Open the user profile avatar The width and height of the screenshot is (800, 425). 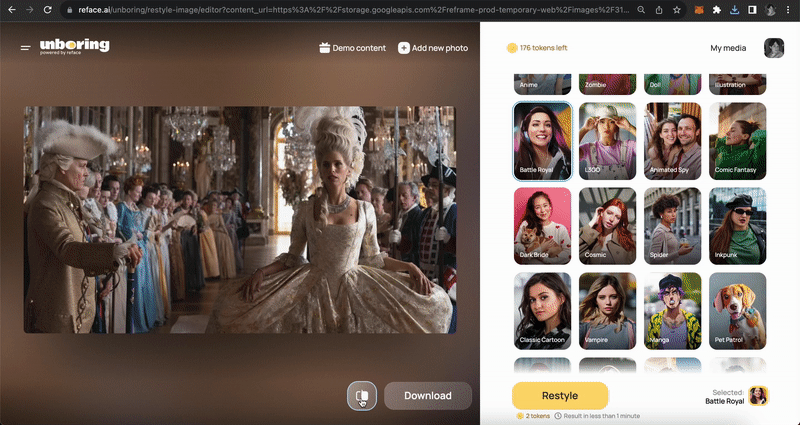tap(773, 48)
